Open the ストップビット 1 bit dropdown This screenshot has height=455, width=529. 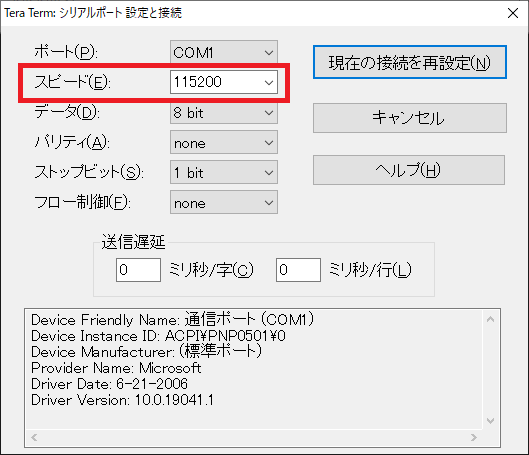click(224, 172)
